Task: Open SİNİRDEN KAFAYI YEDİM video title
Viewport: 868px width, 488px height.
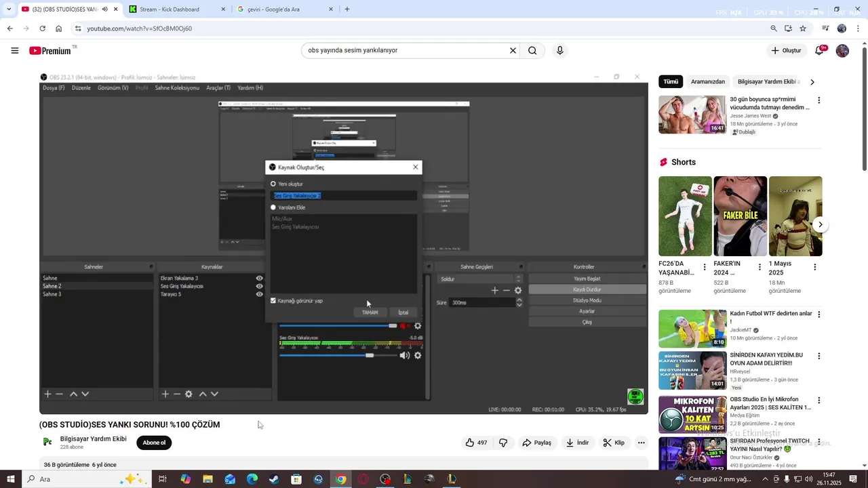Action: pyautogui.click(x=766, y=359)
